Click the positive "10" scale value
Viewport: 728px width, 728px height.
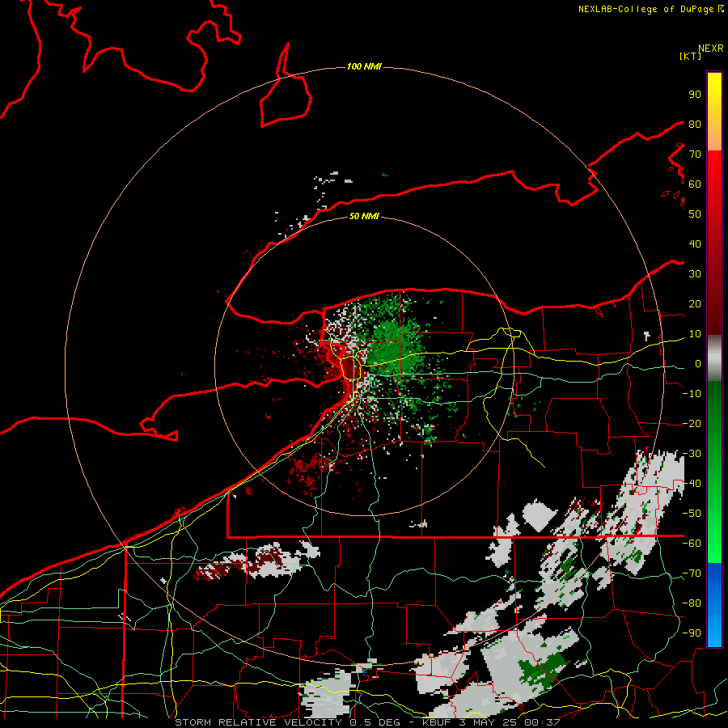click(x=695, y=334)
